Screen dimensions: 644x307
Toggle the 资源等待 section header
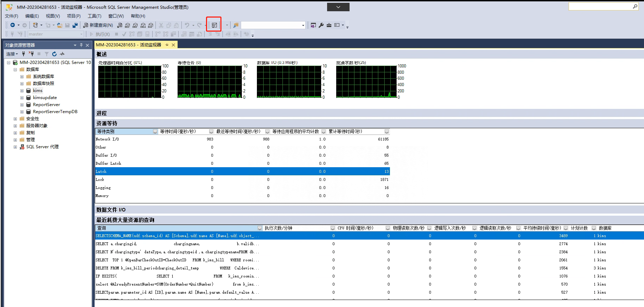(x=369, y=123)
